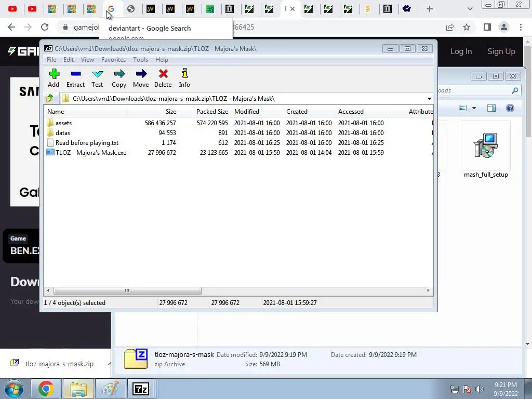Open the Info toolbar icon
532x399 pixels.
click(x=184, y=78)
